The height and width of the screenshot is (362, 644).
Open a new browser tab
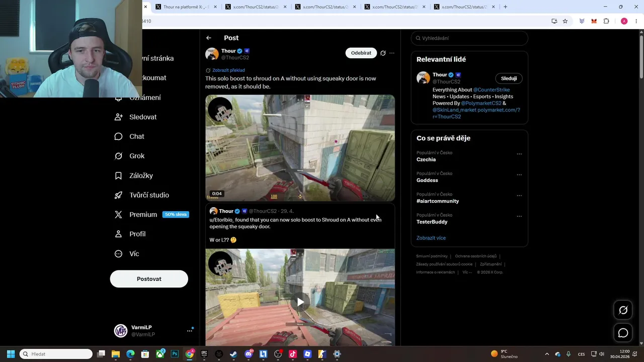505,7
